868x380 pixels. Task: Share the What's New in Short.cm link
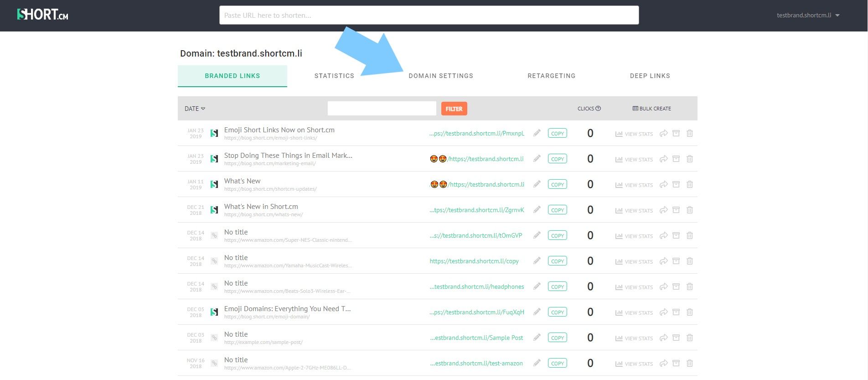[x=664, y=210]
